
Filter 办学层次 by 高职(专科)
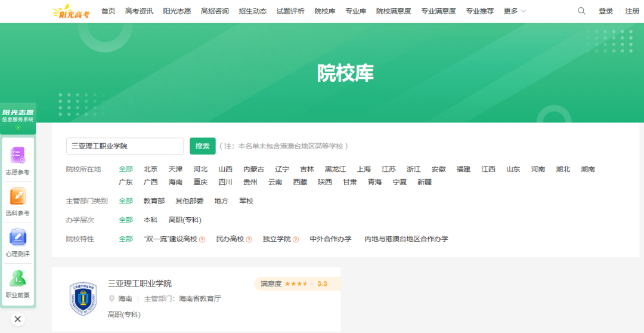185,220
